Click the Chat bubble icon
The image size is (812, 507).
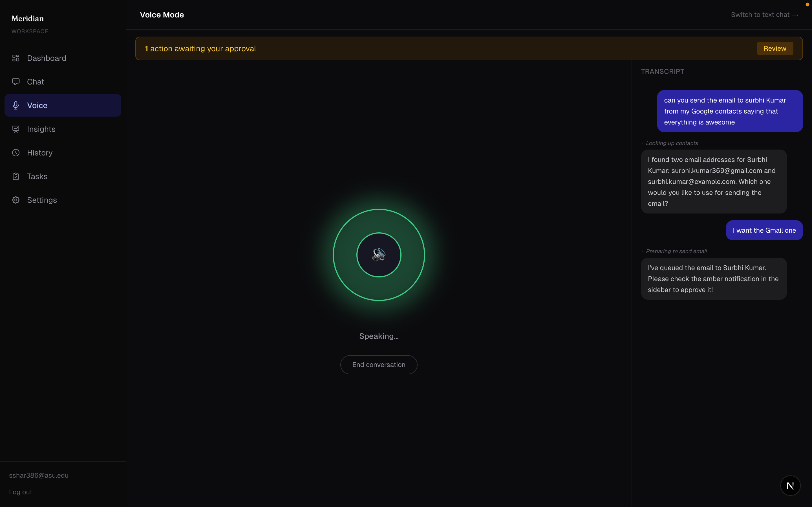click(x=16, y=82)
